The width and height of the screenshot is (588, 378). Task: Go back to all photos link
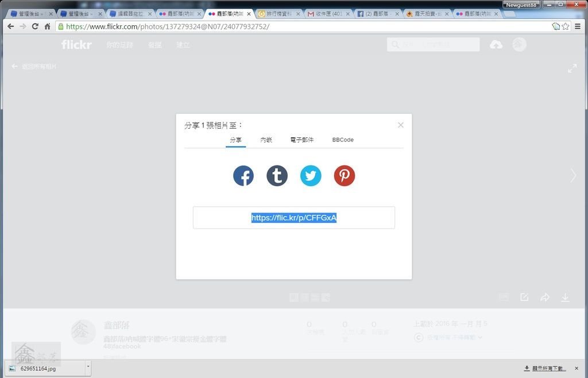point(34,67)
